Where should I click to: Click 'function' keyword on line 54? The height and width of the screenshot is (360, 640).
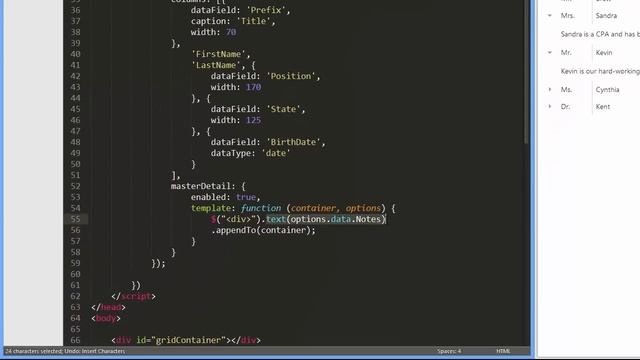pyautogui.click(x=261, y=208)
